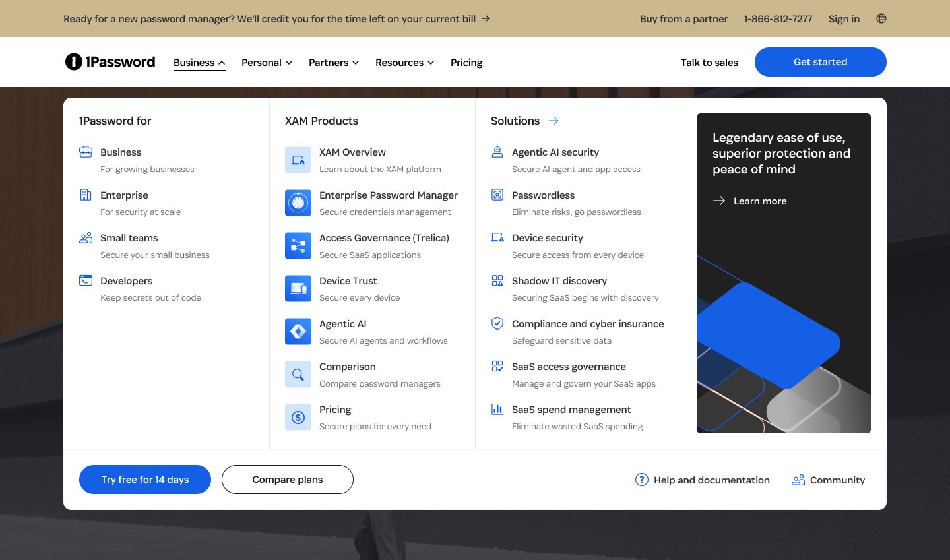This screenshot has width=950, height=560.
Task: Click the Device Trust icon
Action: (x=298, y=289)
